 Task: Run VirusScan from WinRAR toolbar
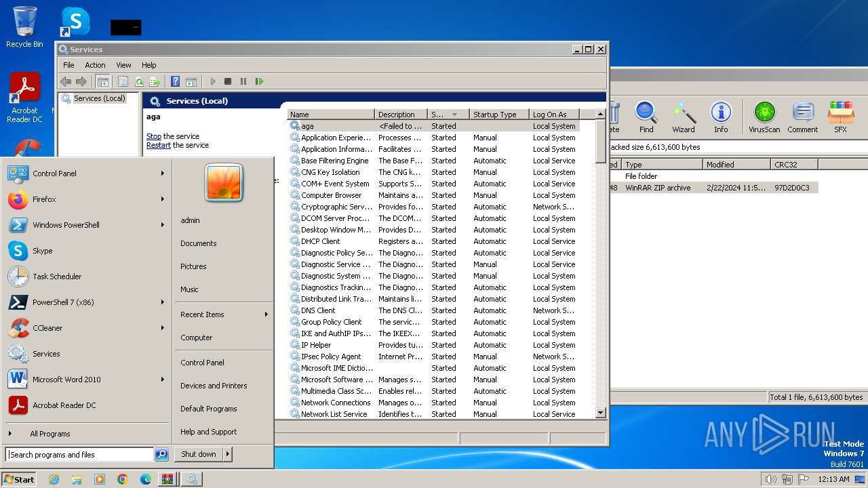(x=764, y=117)
